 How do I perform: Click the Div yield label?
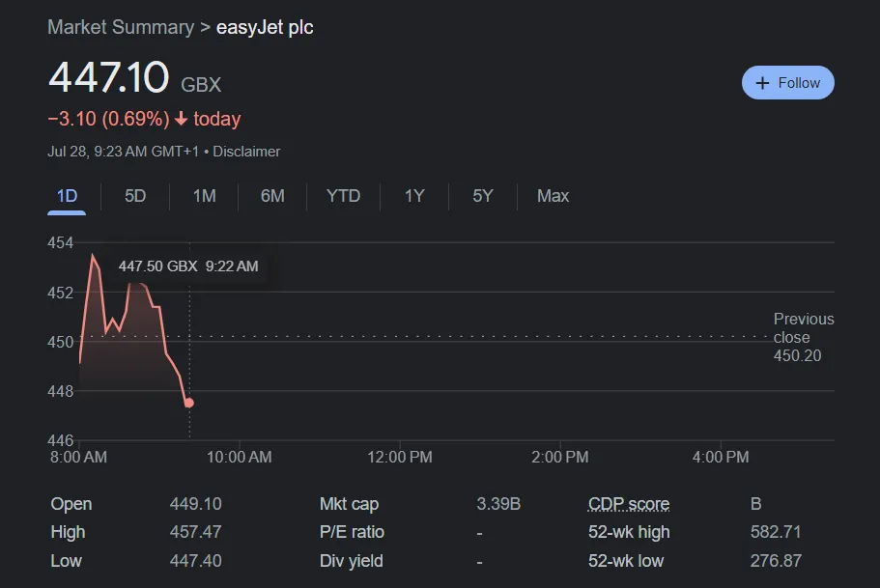click(352, 561)
